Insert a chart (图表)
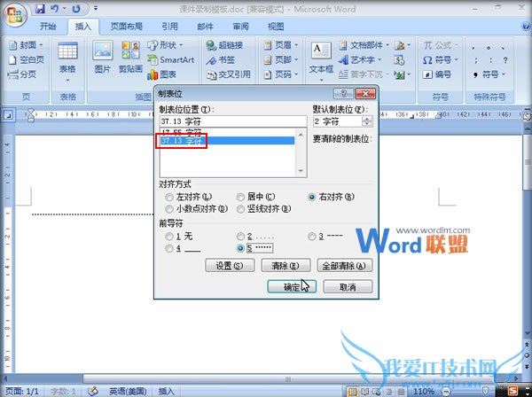Viewport: 532px width, 397px height. (162, 74)
